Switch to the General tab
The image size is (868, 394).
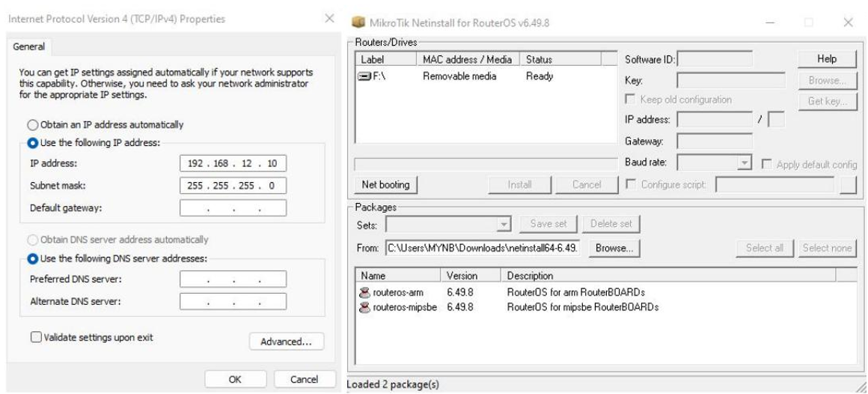click(x=28, y=47)
